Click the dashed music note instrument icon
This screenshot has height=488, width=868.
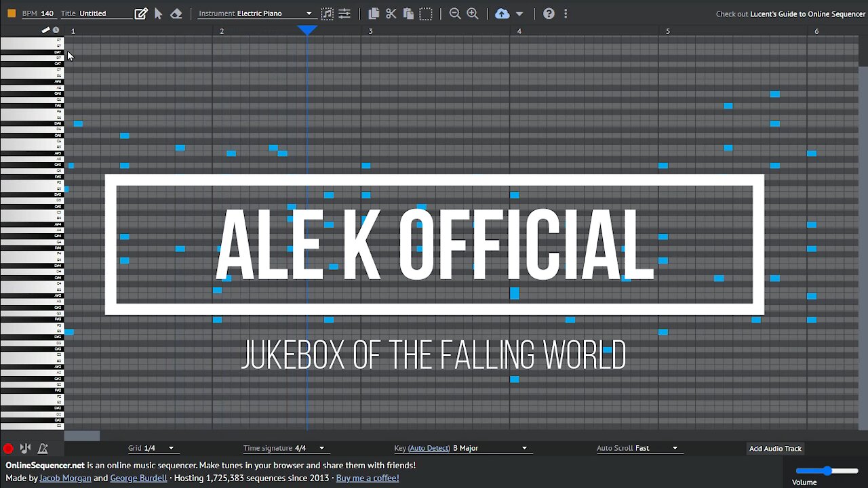coord(327,14)
